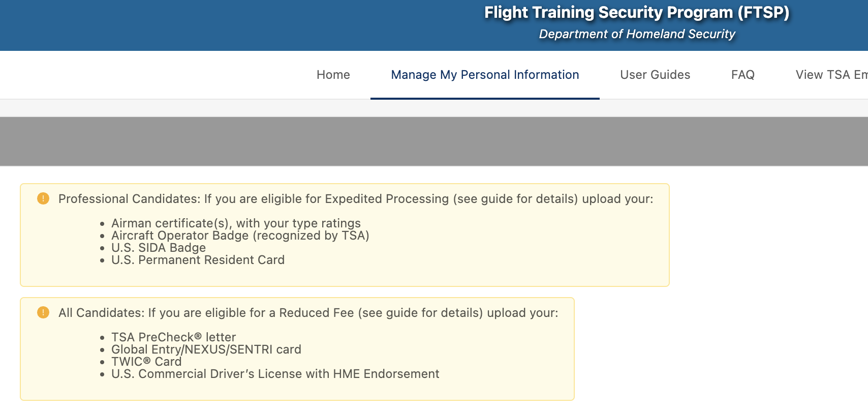Click the Reduced Fee notice heading

click(308, 313)
